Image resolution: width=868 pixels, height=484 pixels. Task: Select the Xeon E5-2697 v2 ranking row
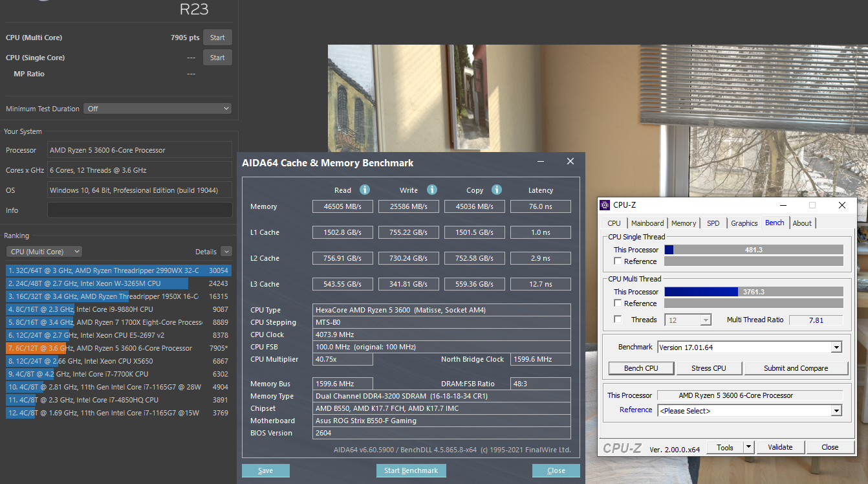(x=118, y=335)
